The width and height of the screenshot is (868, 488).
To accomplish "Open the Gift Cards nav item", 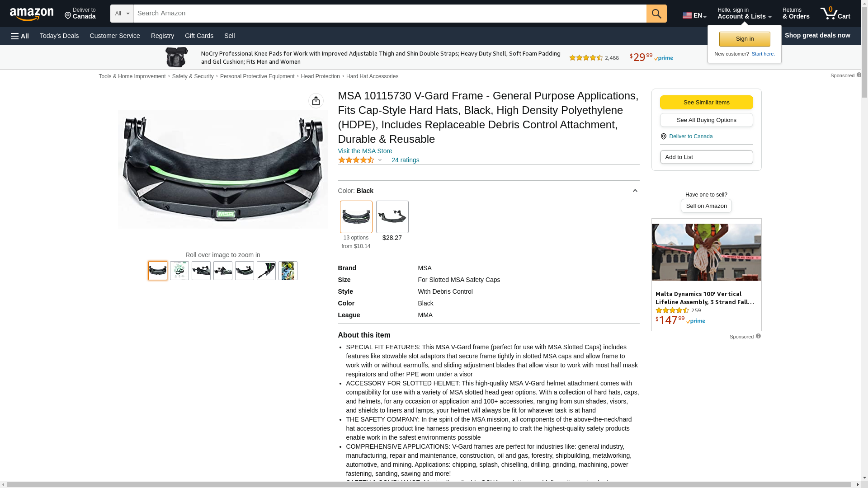I will (x=199, y=36).
